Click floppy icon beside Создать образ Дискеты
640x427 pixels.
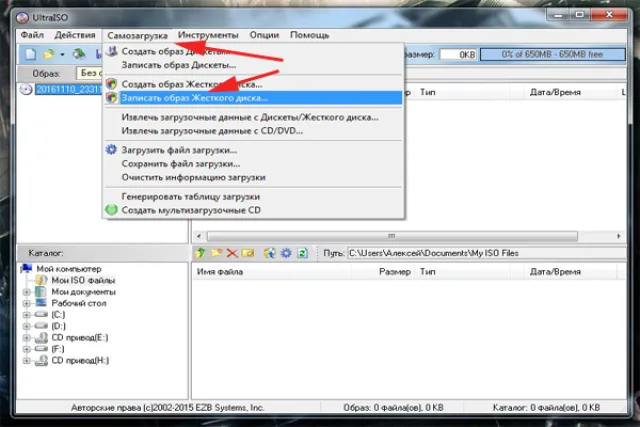coord(111,51)
